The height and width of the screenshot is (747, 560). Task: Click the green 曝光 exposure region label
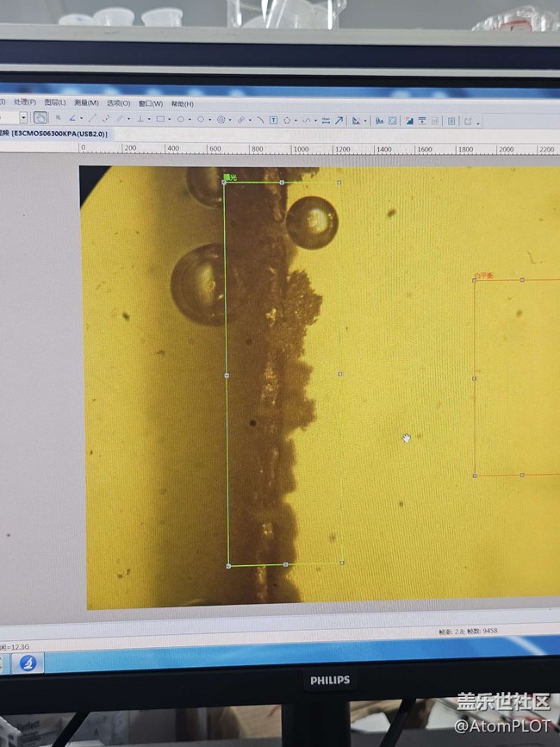click(229, 177)
